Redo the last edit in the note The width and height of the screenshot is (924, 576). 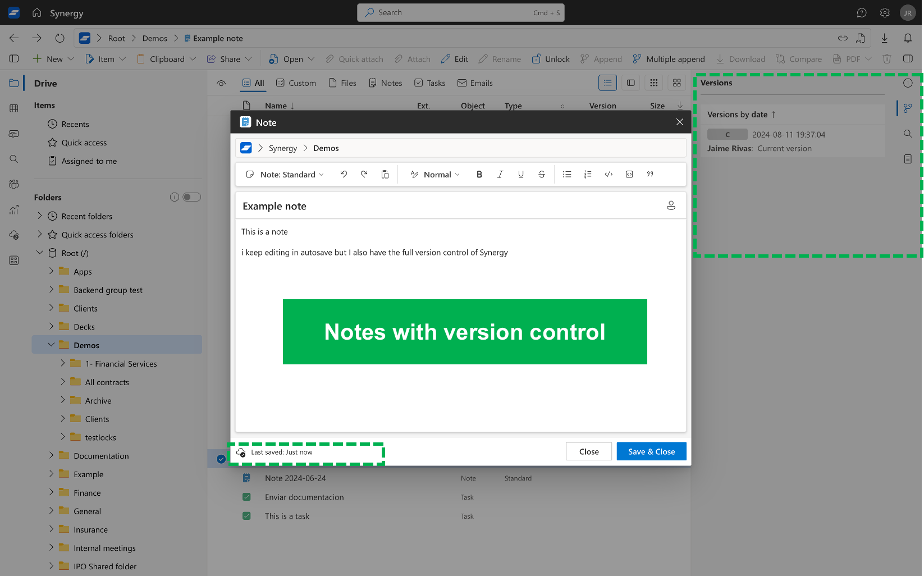[364, 175]
